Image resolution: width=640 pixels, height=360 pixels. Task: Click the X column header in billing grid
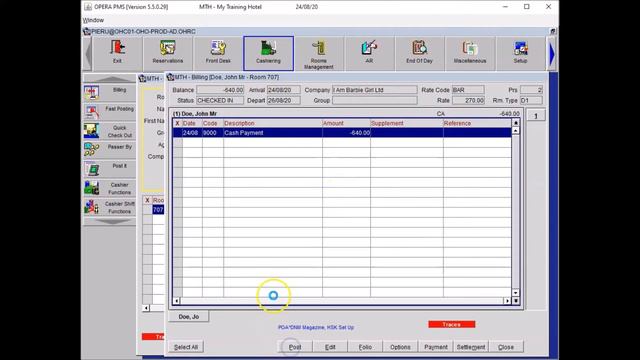point(177,123)
